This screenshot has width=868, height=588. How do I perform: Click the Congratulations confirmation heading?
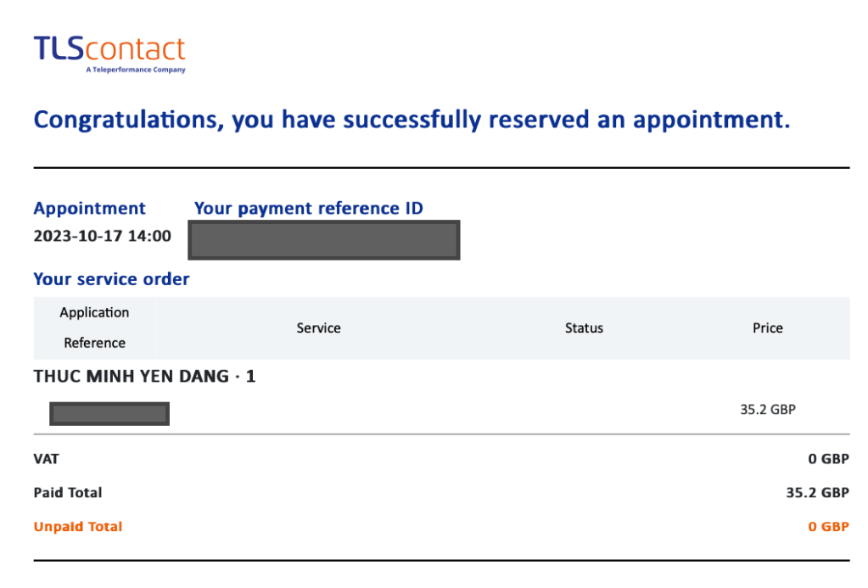[x=412, y=120]
